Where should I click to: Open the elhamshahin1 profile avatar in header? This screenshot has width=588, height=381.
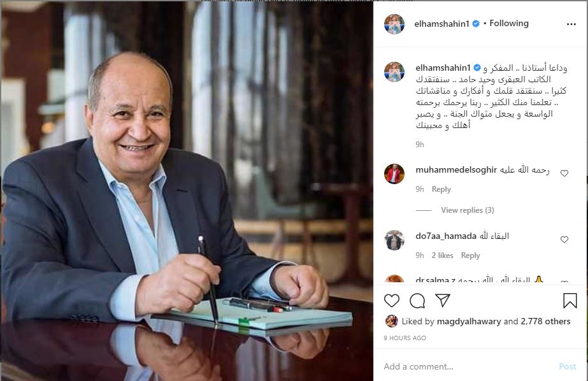point(394,24)
